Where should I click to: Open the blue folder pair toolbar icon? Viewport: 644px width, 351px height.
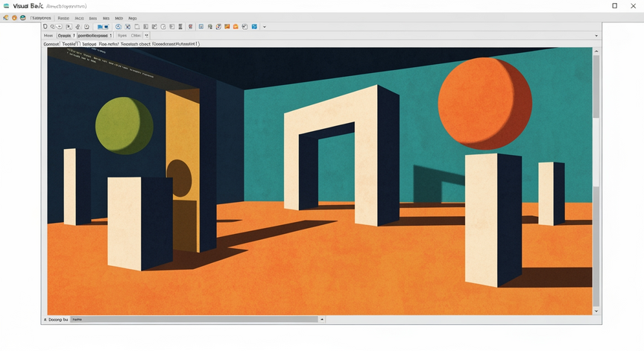point(103,27)
